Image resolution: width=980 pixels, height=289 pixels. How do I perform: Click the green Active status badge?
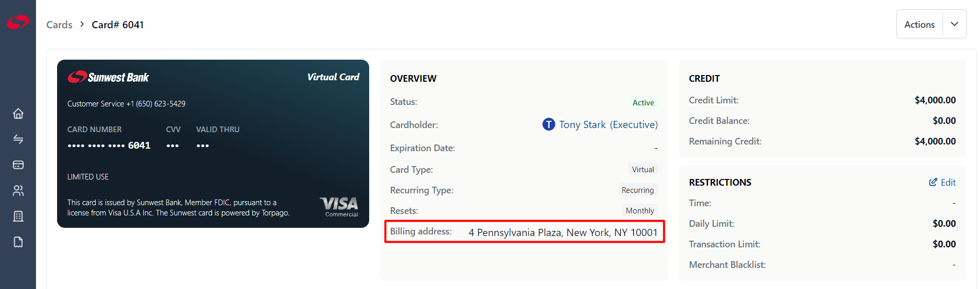[643, 103]
